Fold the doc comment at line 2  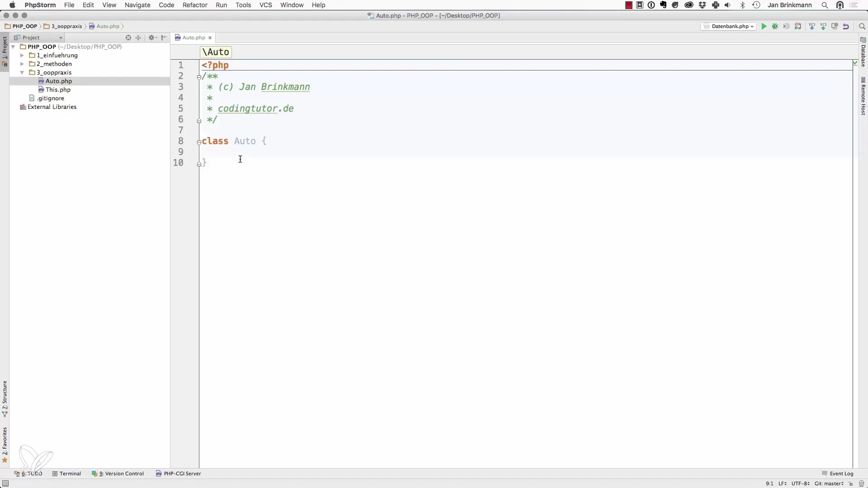pyautogui.click(x=199, y=77)
